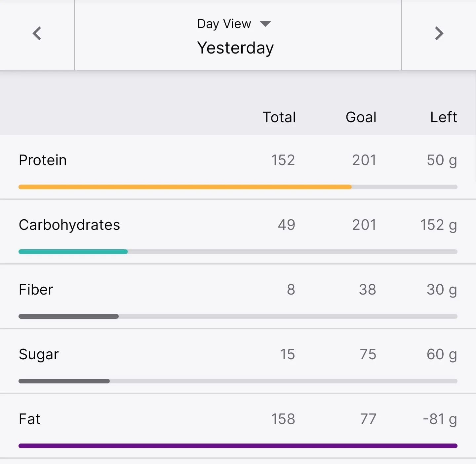This screenshot has width=476, height=464.
Task: Select the Fiber nutrient row
Action: click(238, 296)
